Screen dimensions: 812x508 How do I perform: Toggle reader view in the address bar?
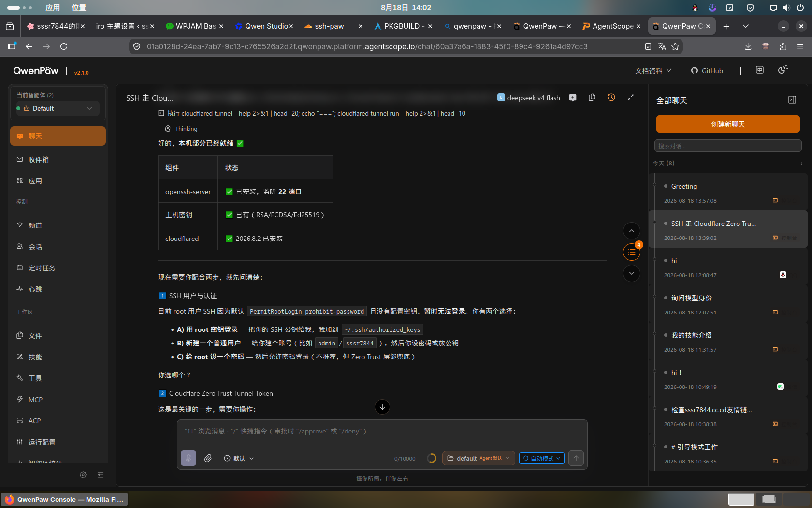pos(648,46)
